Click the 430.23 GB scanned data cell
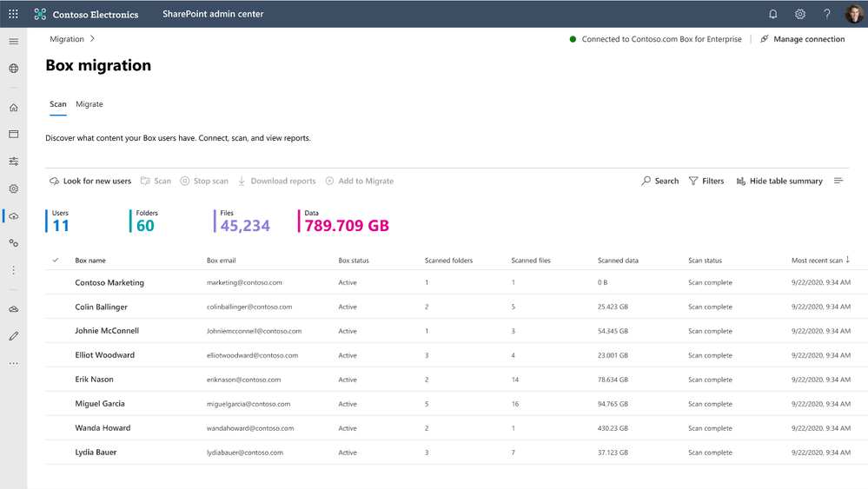Image resolution: width=868 pixels, height=489 pixels. click(x=613, y=428)
